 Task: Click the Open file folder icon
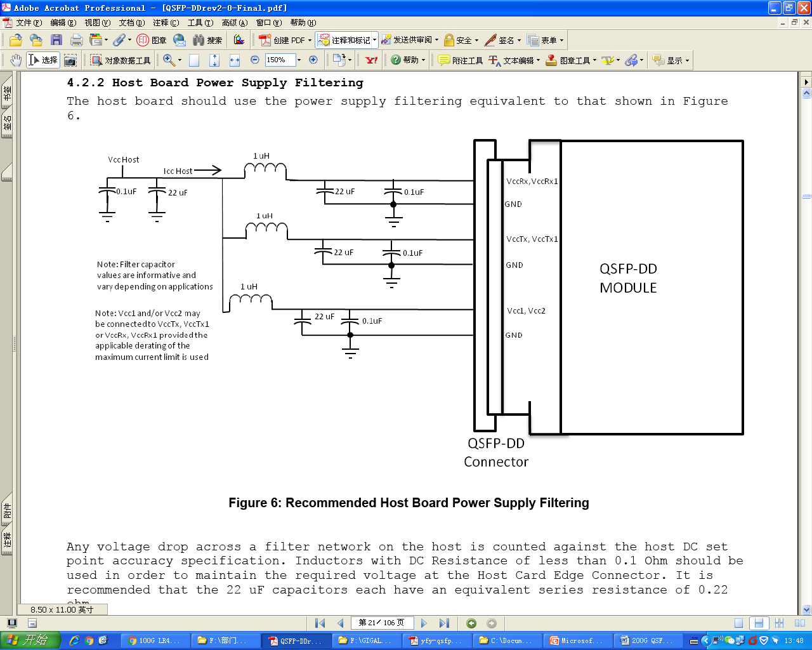pos(16,40)
